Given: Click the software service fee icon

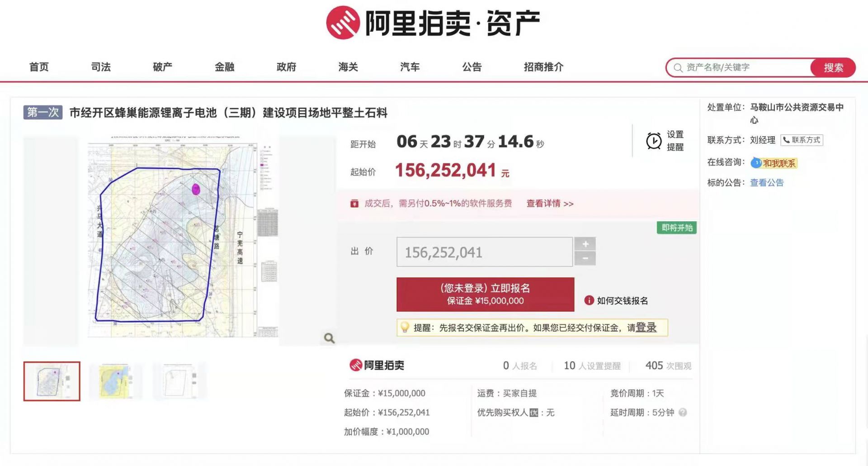Looking at the screenshot, I should [354, 204].
